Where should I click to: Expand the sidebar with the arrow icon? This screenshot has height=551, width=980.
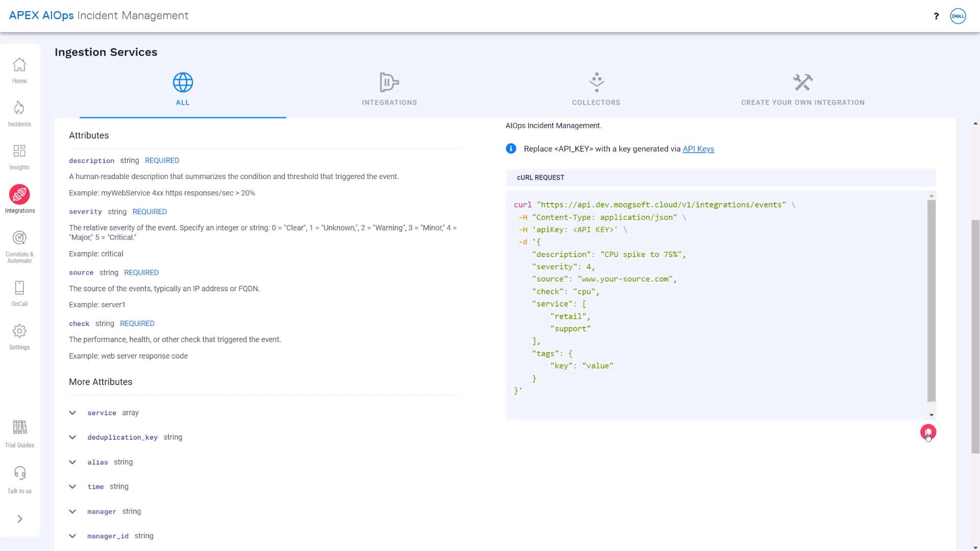[x=20, y=519]
